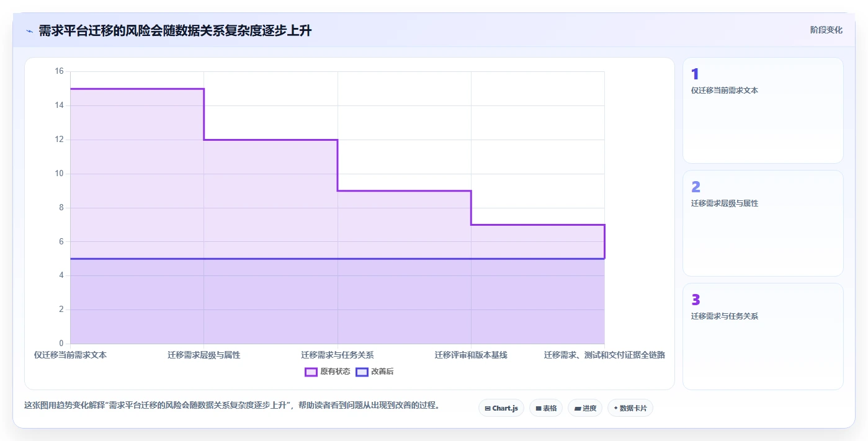Click x-axis label 仅迁移当前需求文本
The image size is (868, 441).
(x=70, y=355)
